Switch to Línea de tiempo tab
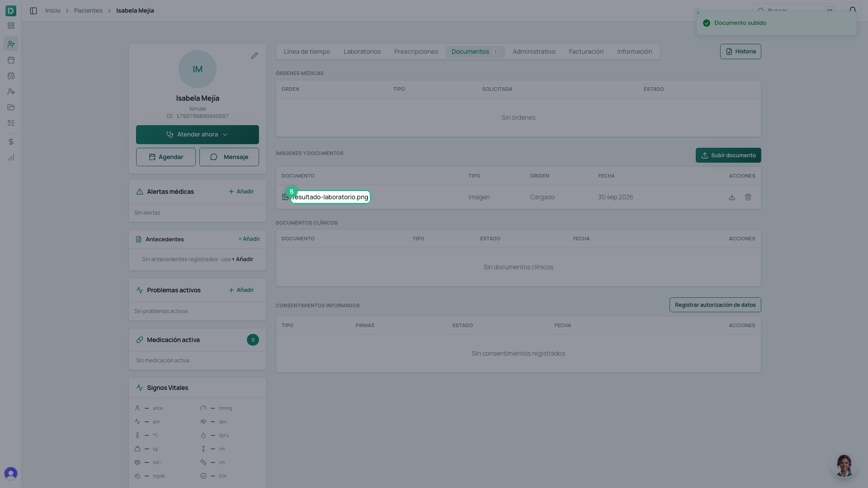Image resolution: width=868 pixels, height=488 pixels. tap(307, 52)
